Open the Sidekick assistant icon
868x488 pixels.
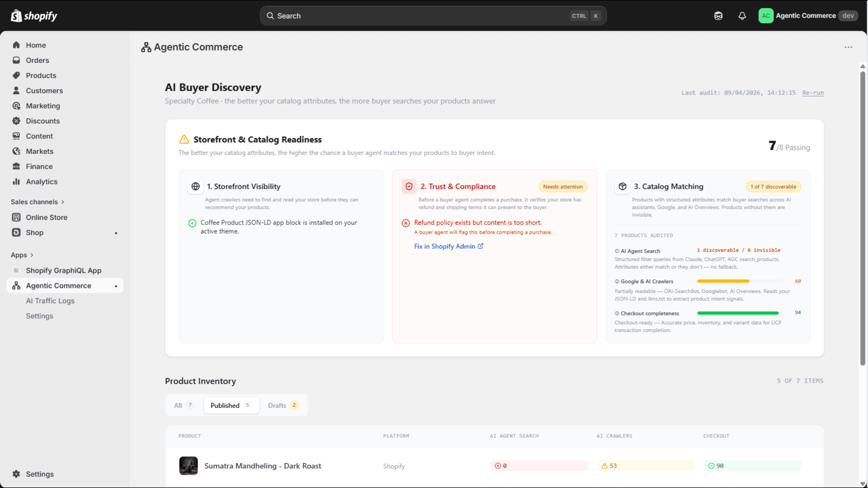pyautogui.click(x=718, y=16)
